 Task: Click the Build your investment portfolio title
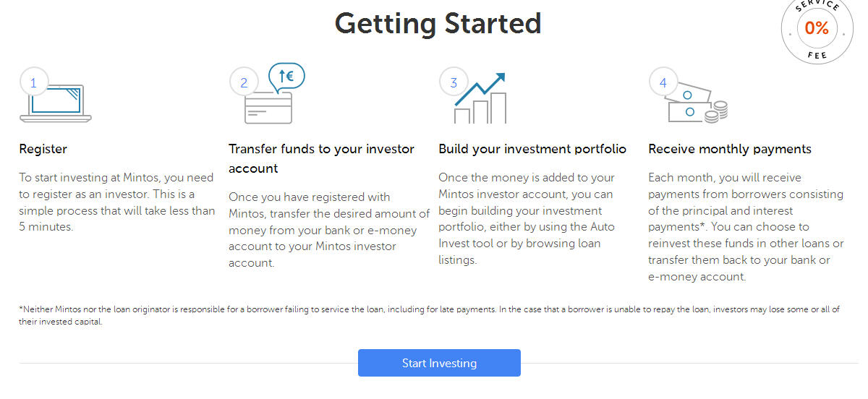click(x=532, y=149)
